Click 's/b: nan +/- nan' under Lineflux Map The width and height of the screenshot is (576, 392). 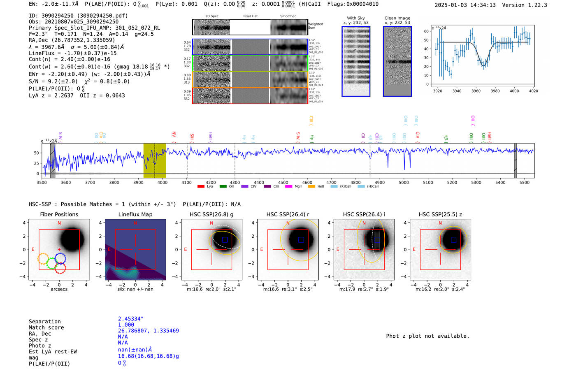pyautogui.click(x=135, y=289)
